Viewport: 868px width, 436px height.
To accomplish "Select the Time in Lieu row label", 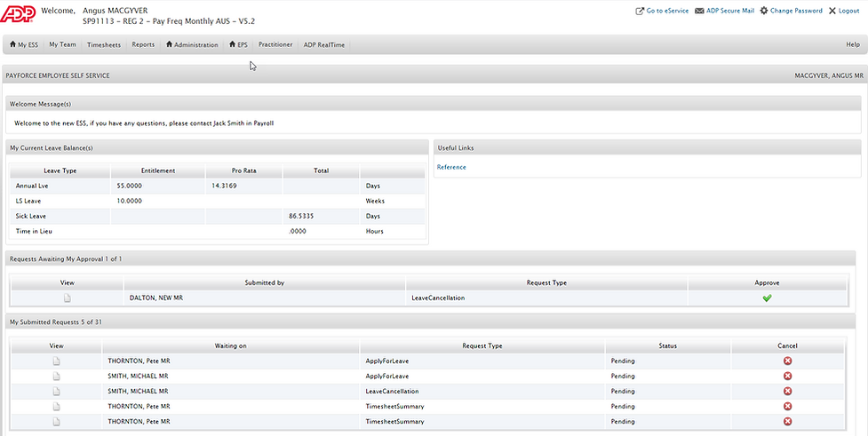I will tap(34, 231).
